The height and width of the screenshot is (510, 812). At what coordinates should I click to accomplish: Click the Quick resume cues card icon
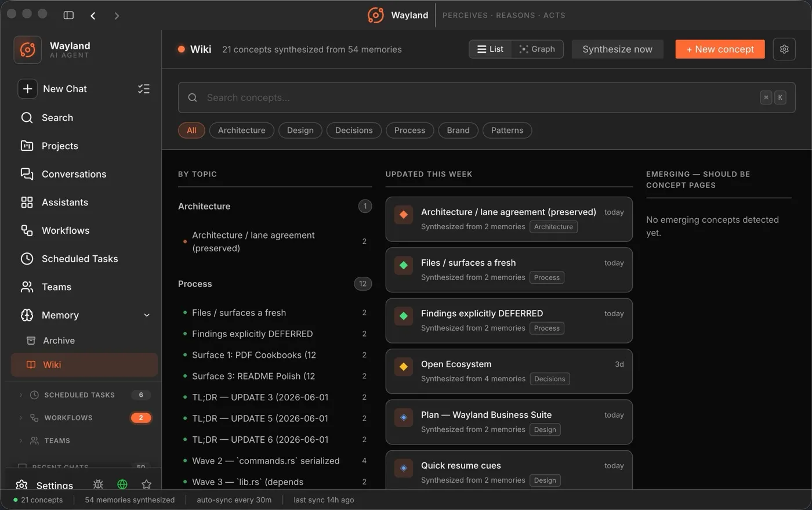tap(404, 468)
